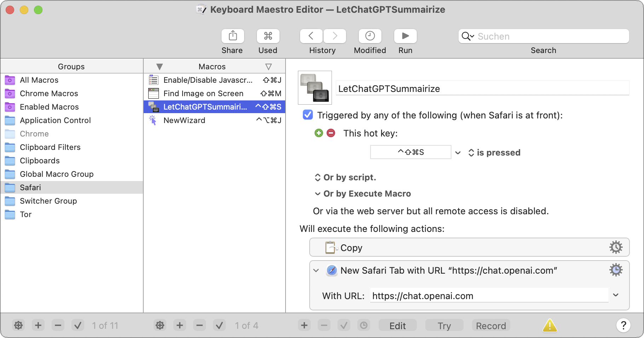Go back in history with left arrow
Image resolution: width=644 pixels, height=338 pixels.
click(311, 36)
